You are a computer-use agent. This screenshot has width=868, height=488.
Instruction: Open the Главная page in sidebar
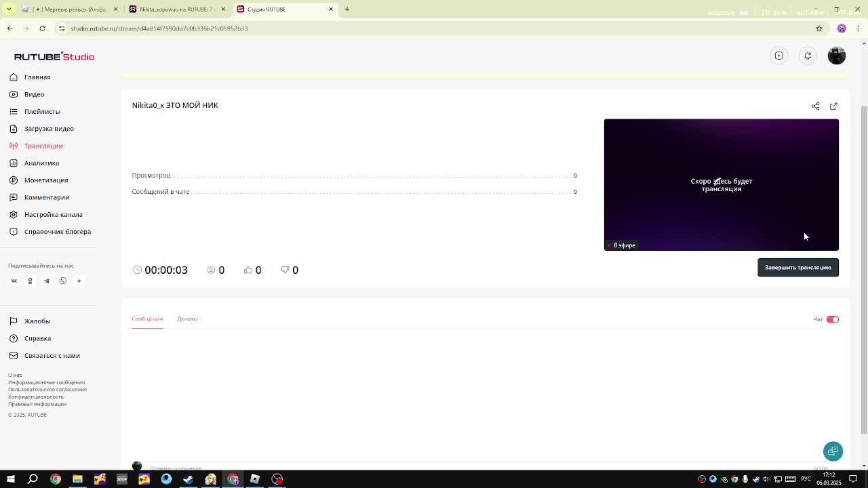30,77
